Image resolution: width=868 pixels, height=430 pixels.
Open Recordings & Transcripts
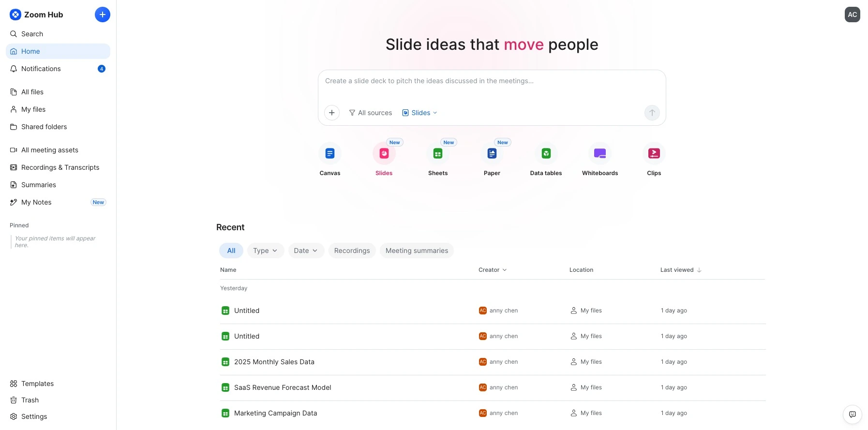coord(58,167)
